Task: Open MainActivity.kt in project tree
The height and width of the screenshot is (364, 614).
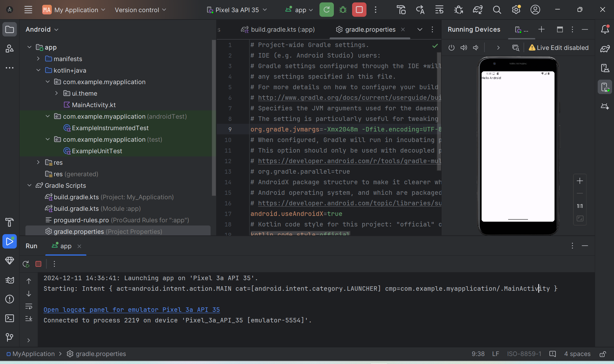Action: (93, 105)
